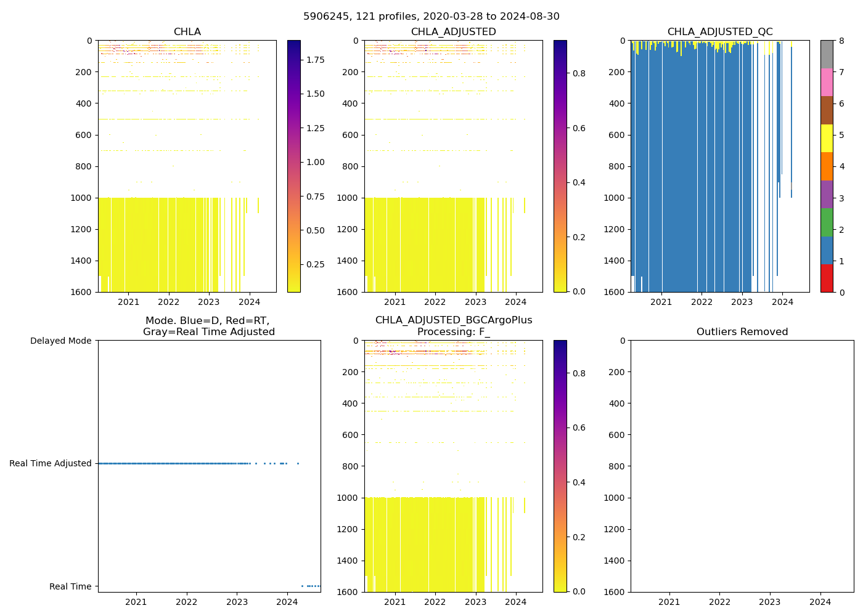863x616 pixels.
Task: Click the yellow segment of the QC colorbar
Action: point(827,138)
